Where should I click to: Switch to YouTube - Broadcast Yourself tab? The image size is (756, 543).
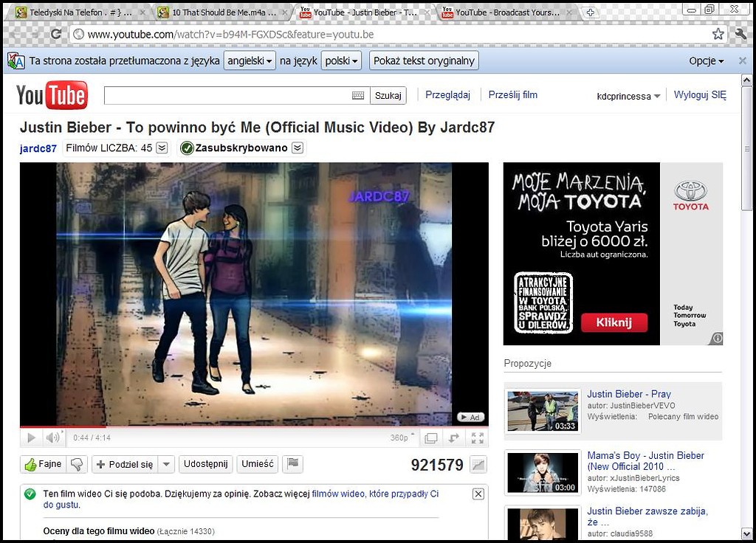pyautogui.click(x=506, y=13)
